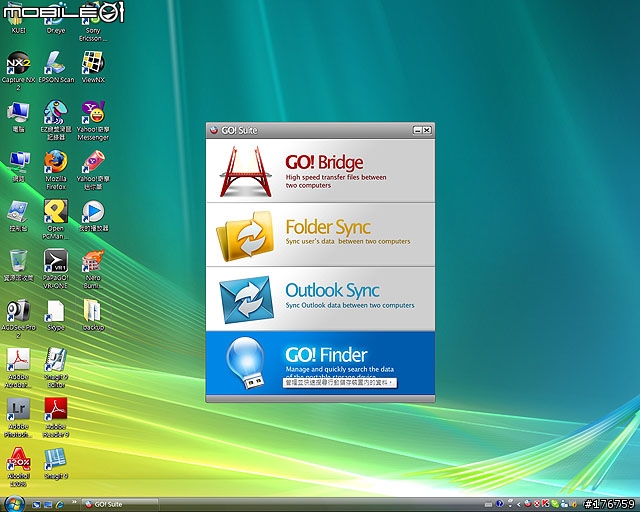Select the Snagit 9 Editor desktop icon
The width and height of the screenshot is (640, 512).
(x=56, y=367)
